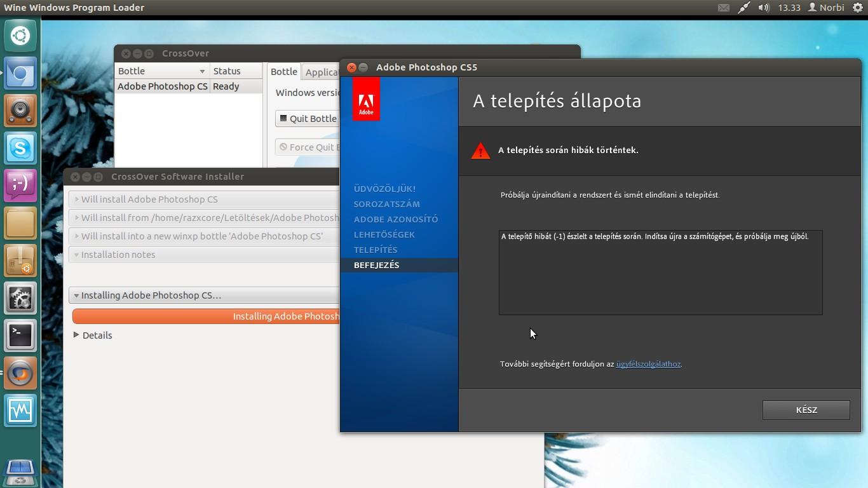Click the Adobe logo in the installer
The height and width of the screenshot is (488, 868).
(366, 99)
